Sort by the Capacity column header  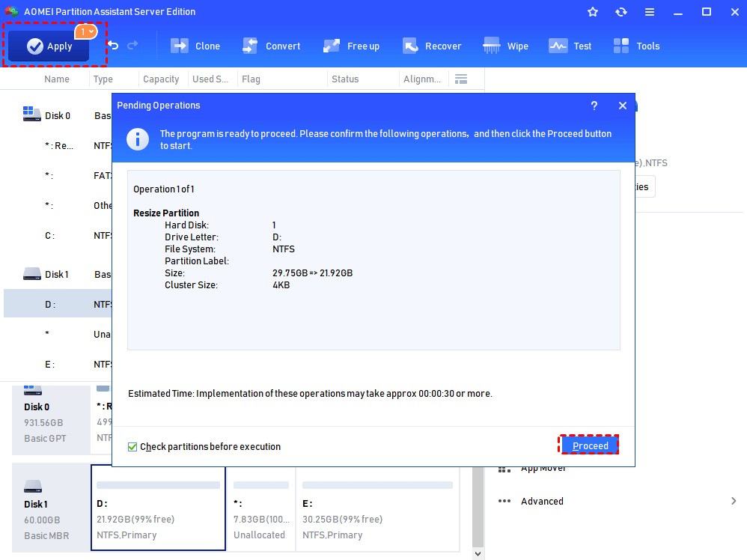(x=161, y=79)
